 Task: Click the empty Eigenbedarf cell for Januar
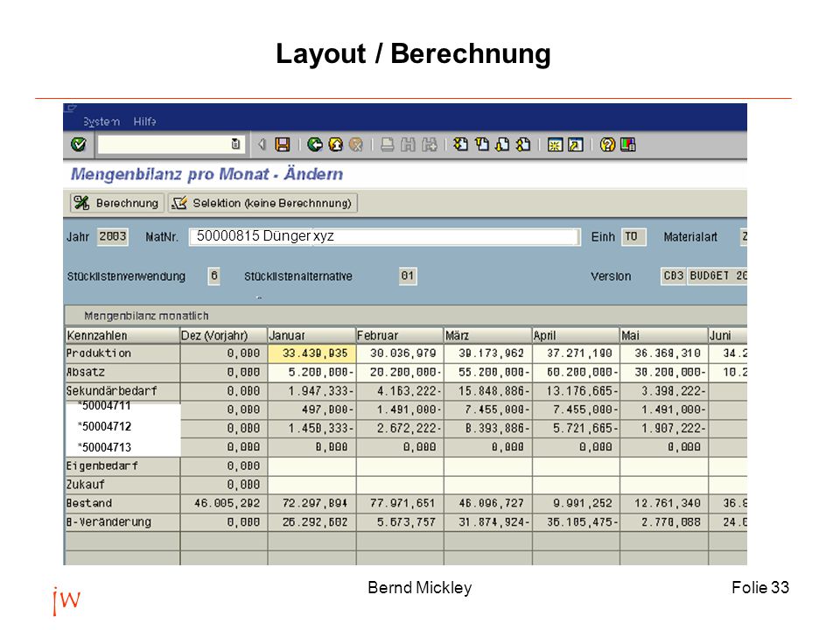coord(311,466)
